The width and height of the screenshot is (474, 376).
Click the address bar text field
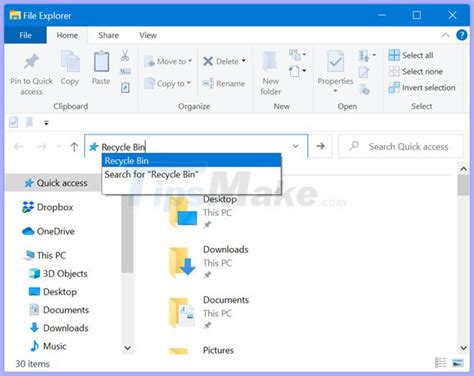pos(196,146)
